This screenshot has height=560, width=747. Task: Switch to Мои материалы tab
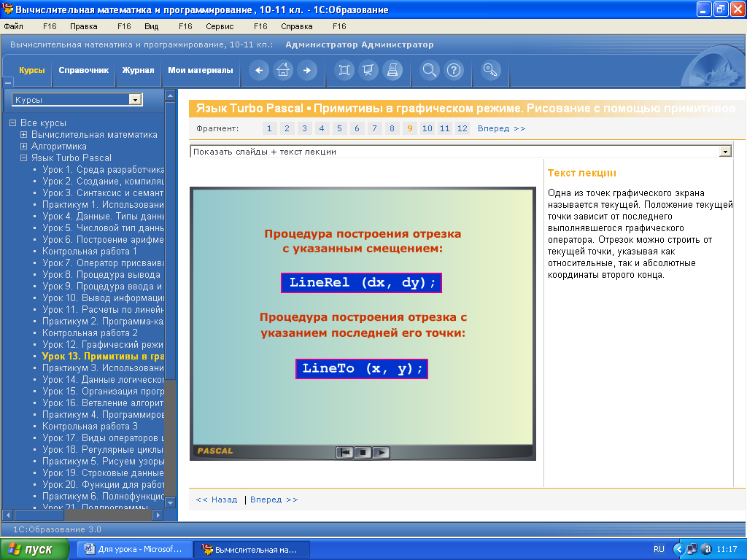[201, 70]
